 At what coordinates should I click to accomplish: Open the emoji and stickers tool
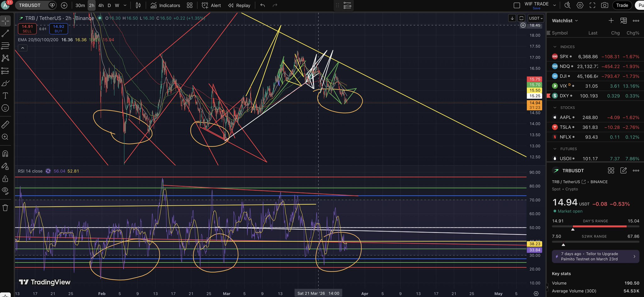[5, 108]
